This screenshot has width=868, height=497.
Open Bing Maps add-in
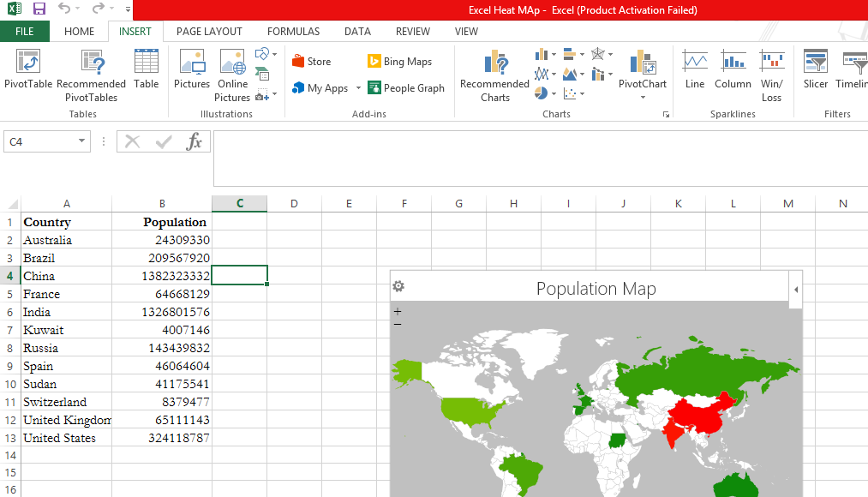tap(399, 62)
